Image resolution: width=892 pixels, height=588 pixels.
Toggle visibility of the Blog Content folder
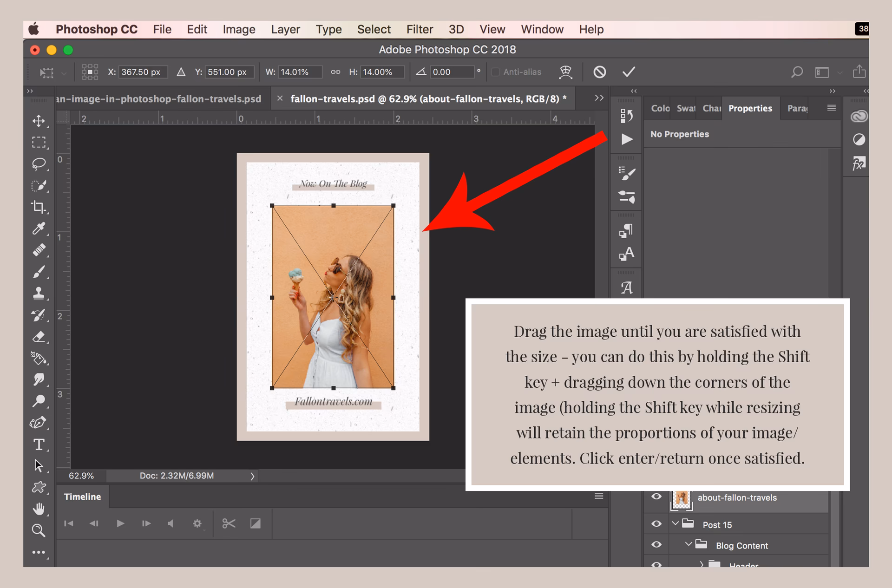(656, 545)
